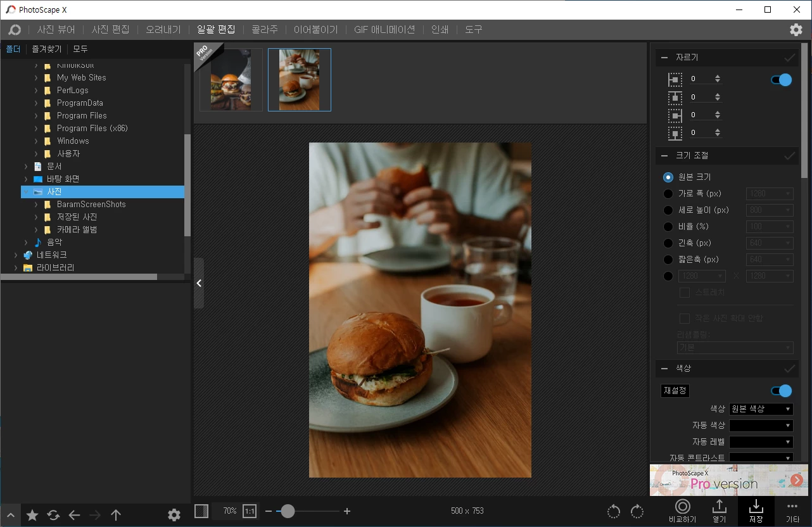The image size is (812, 527).
Task: Collapse the 자르기 section
Action: pyautogui.click(x=664, y=58)
